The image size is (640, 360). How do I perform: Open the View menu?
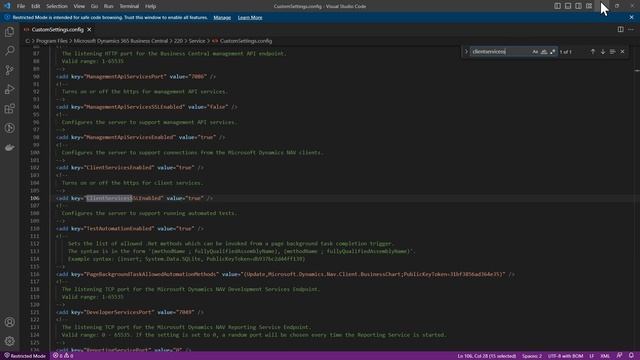pos(79,6)
